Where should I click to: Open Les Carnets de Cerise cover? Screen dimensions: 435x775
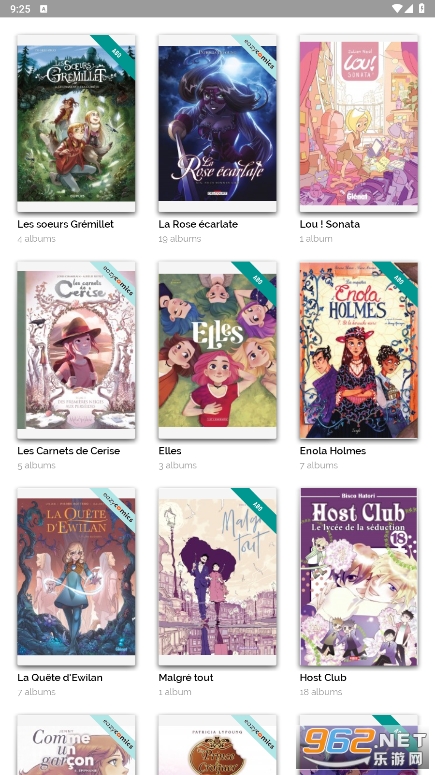point(76,350)
